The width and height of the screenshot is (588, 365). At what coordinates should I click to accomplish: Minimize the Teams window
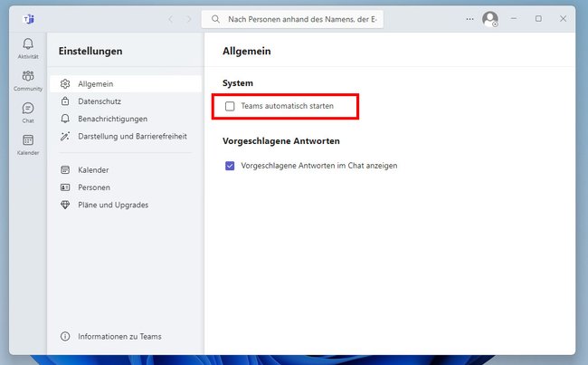point(514,18)
